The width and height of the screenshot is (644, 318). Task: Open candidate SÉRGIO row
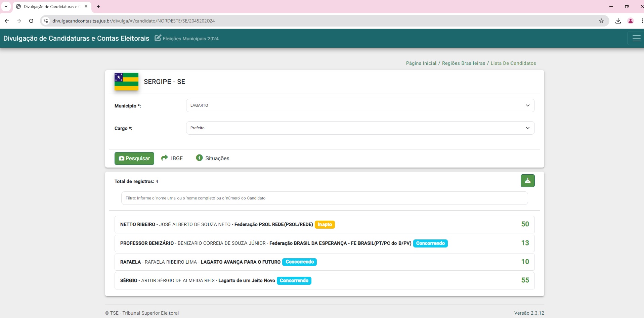click(x=325, y=281)
